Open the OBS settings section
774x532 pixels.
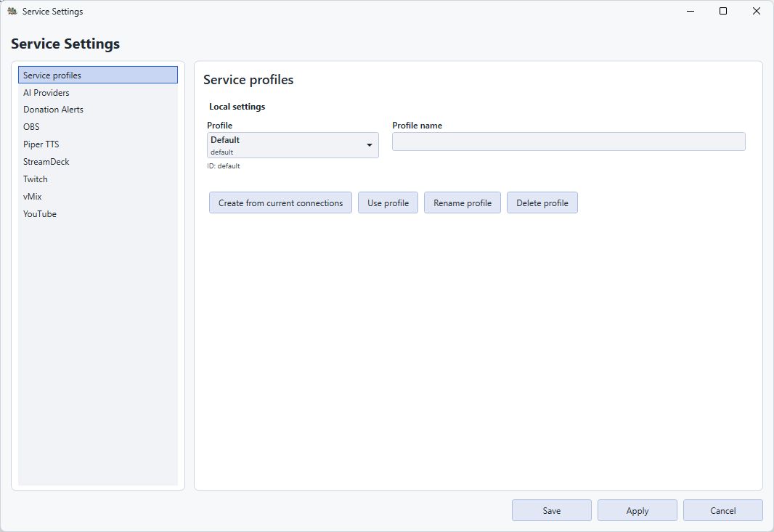point(98,127)
